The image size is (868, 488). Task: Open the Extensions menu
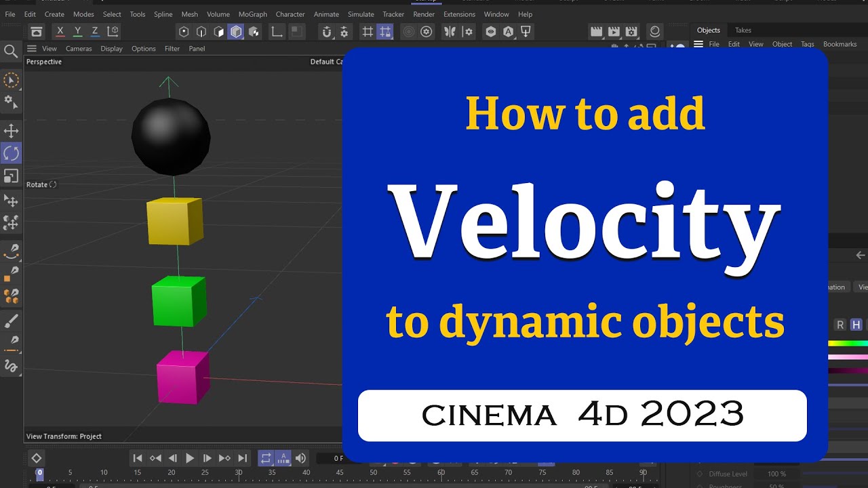(x=459, y=14)
